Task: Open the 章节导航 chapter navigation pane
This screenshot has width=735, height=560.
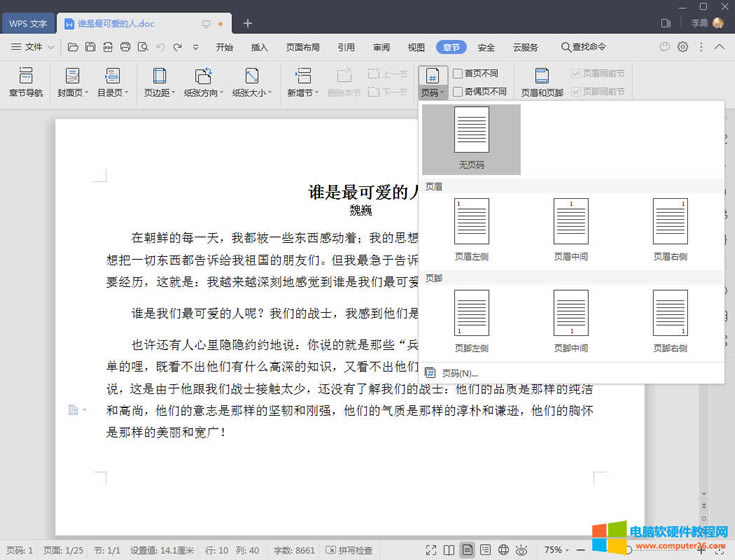Action: 25,81
